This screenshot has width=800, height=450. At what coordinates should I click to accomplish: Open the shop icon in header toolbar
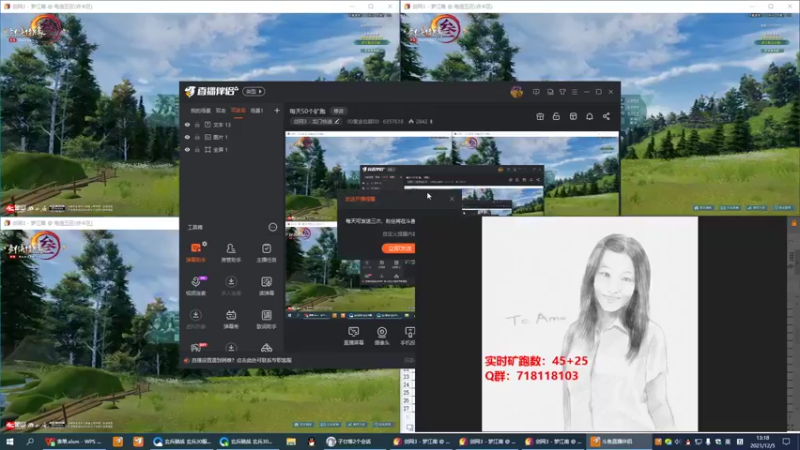coord(573,116)
